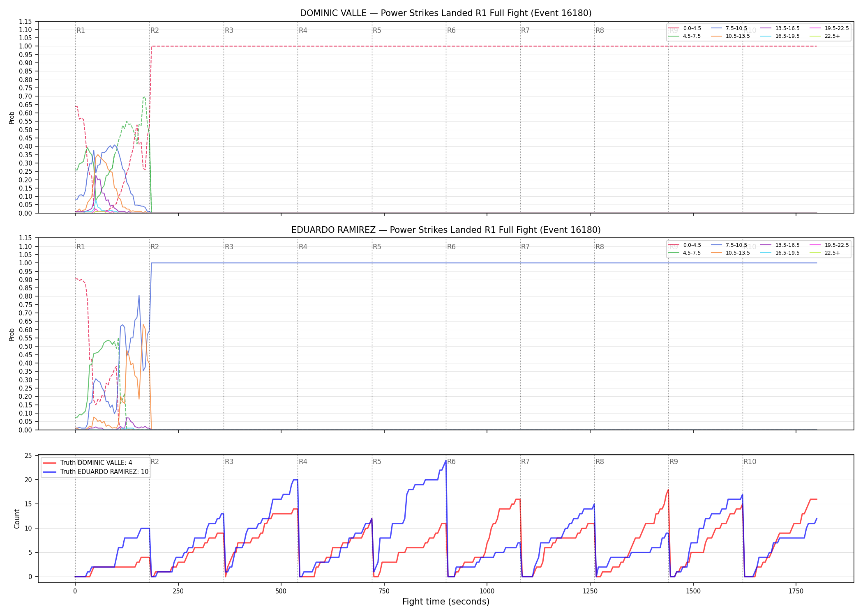Click the 1750 tick label on time axis

796,591
